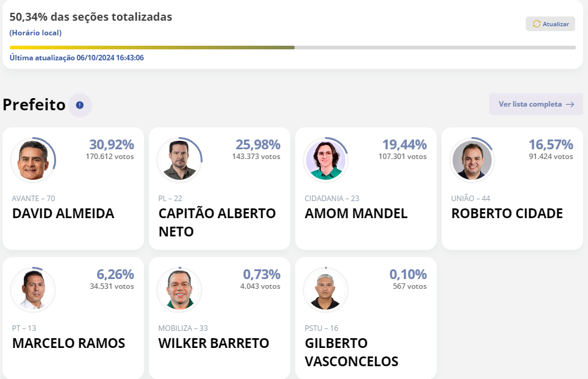Click the AMOM MANDEL candidate name
The image size is (588, 379).
pyautogui.click(x=356, y=213)
